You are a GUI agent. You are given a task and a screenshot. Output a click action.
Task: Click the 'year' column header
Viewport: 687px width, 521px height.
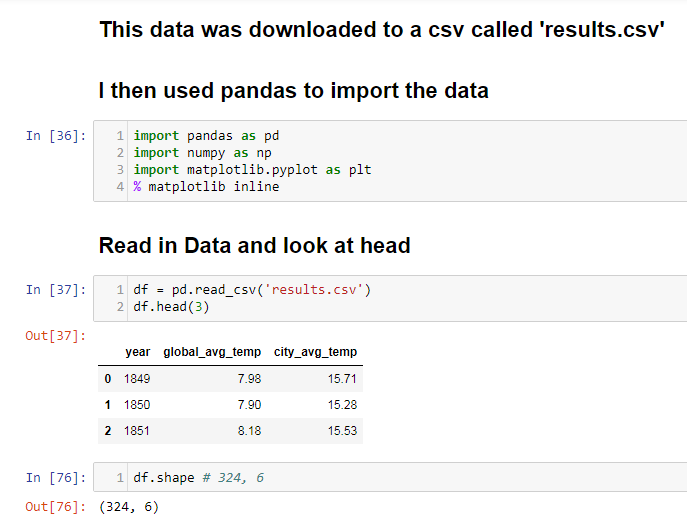pyautogui.click(x=138, y=352)
